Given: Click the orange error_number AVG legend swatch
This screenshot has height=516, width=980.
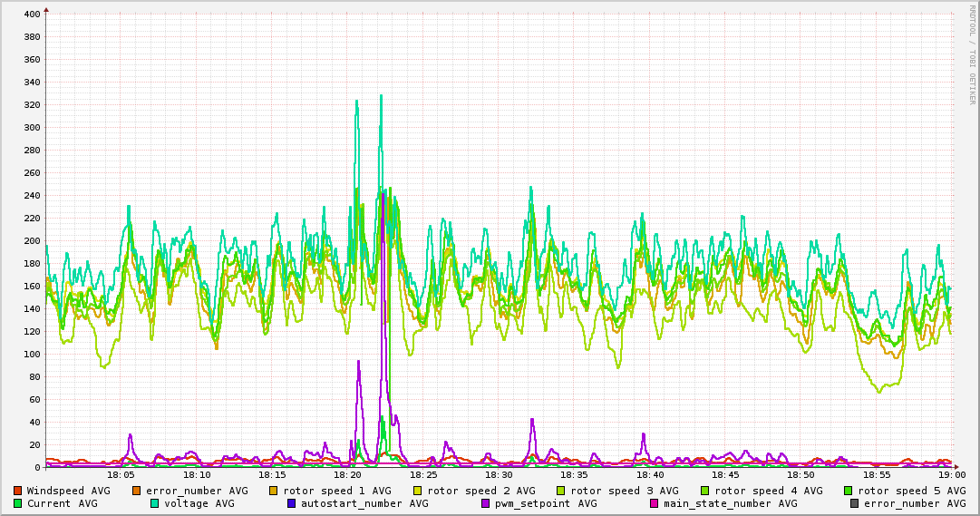Looking at the screenshot, I should click(x=136, y=491).
